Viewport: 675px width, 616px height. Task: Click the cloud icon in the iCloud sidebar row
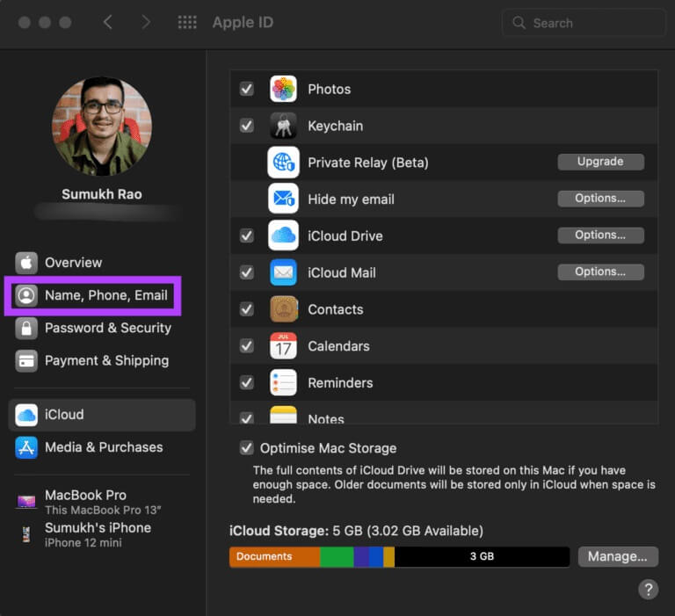[26, 415]
